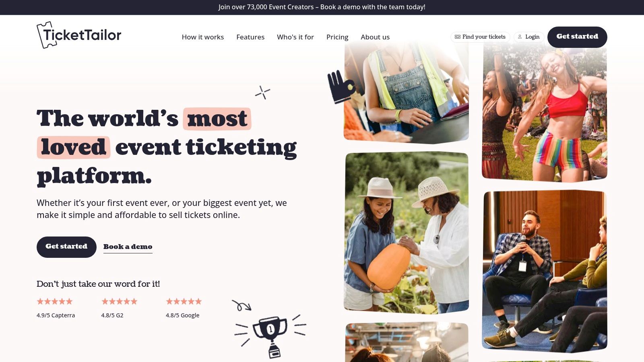Click the Get started hero button
Image resolution: width=644 pixels, height=362 pixels.
[66, 247]
